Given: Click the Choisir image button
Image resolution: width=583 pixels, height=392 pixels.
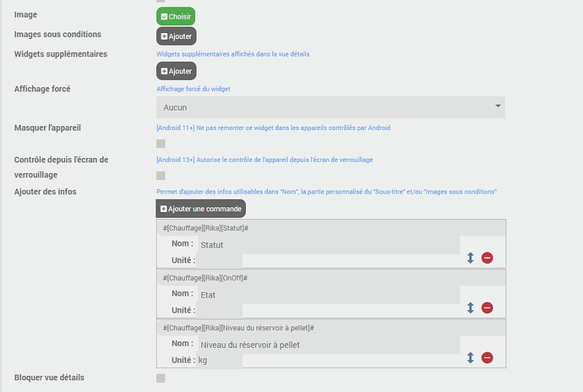Looking at the screenshot, I should pyautogui.click(x=176, y=16).
